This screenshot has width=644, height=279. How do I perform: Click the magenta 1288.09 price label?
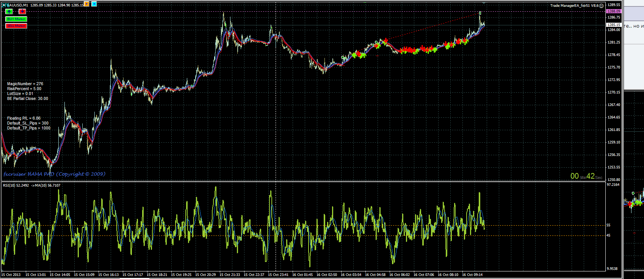click(614, 11)
